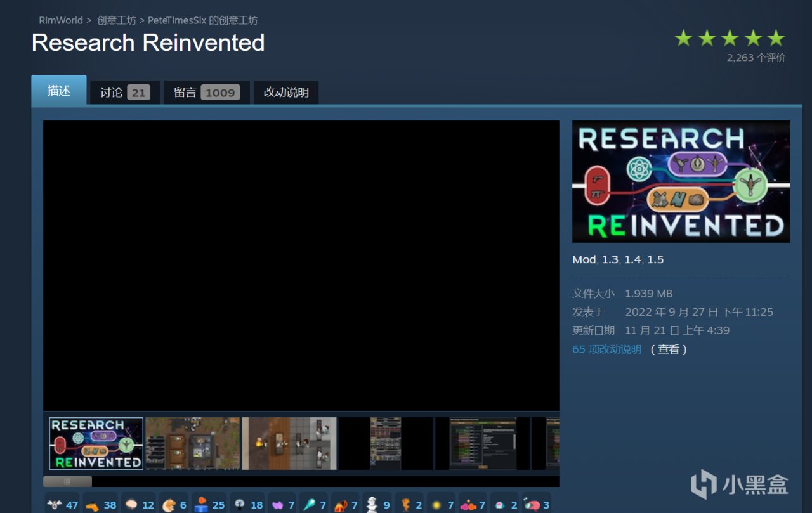Select the Research Reinvented logo thumbnail
Viewport: 812px width, 513px height.
tap(96, 443)
